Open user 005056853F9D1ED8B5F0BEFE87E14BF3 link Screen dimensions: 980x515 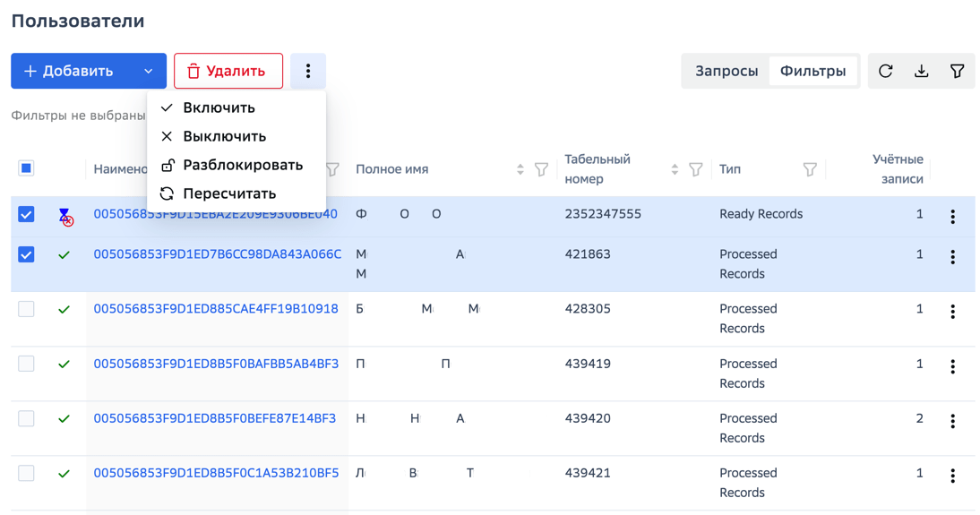click(215, 418)
